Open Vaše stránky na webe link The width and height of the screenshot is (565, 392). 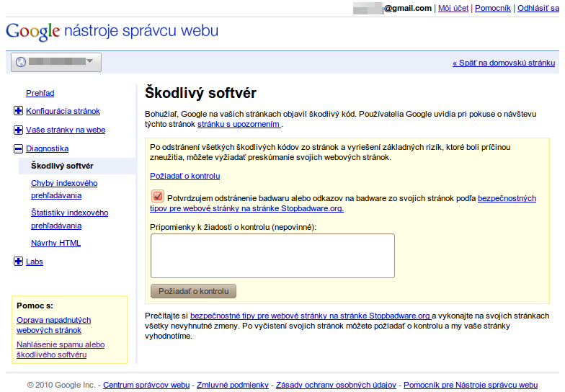[x=66, y=130]
